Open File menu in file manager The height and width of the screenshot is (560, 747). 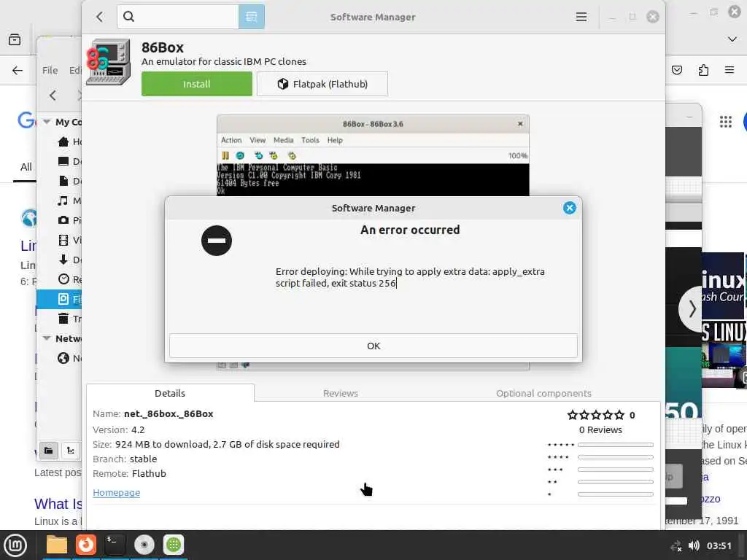(x=50, y=71)
